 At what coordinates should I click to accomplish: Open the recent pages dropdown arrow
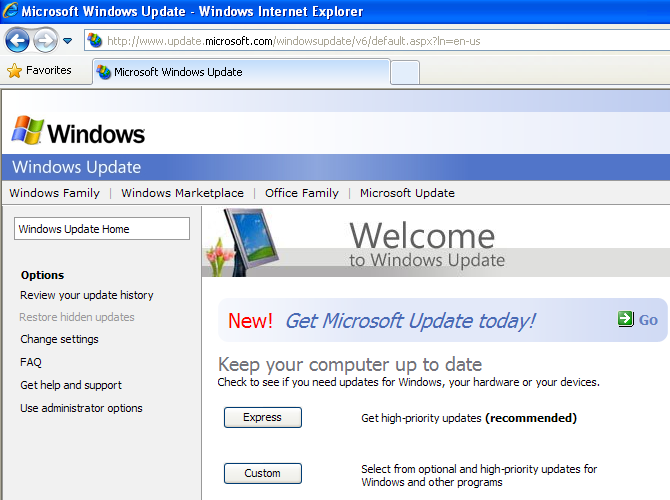(68, 41)
